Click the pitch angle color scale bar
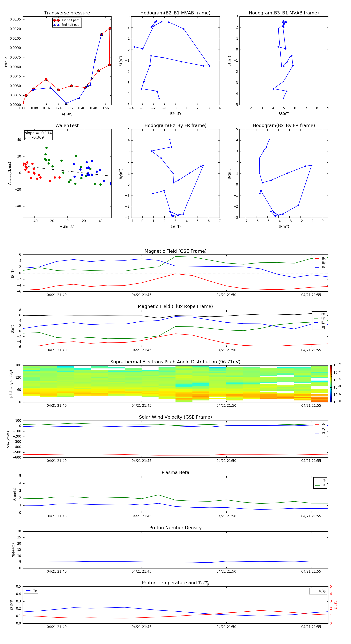The width and height of the screenshot is (351, 644). [331, 384]
